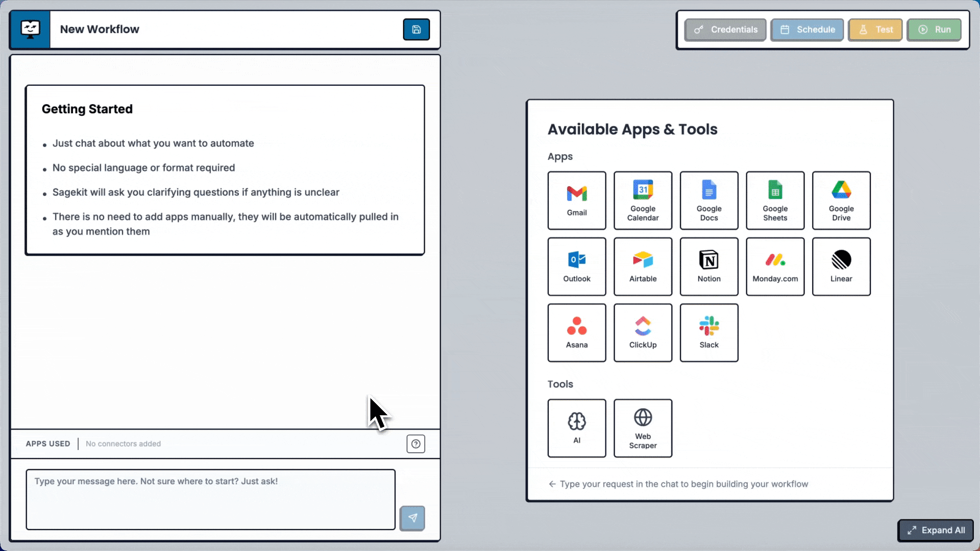Click the Gmail app tile
The height and width of the screenshot is (551, 980).
pos(577,201)
